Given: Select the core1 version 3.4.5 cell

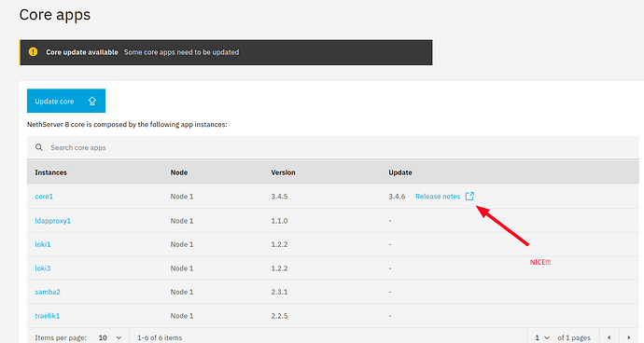Looking at the screenshot, I should [279, 197].
